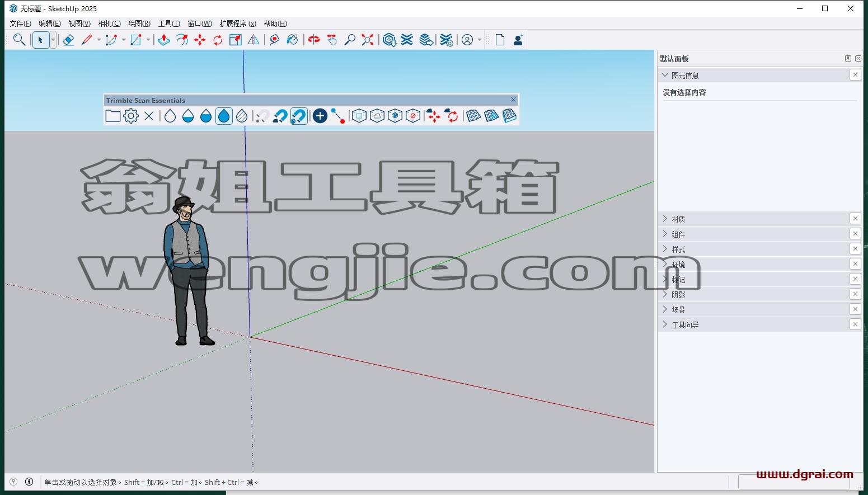This screenshot has width=868, height=495.
Task: Select the Arc drawing tool
Action: pos(111,40)
